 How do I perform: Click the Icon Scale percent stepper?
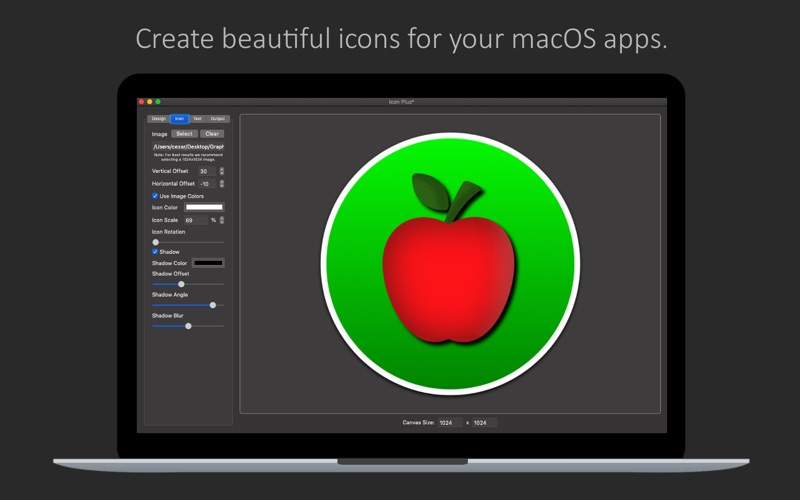(222, 220)
